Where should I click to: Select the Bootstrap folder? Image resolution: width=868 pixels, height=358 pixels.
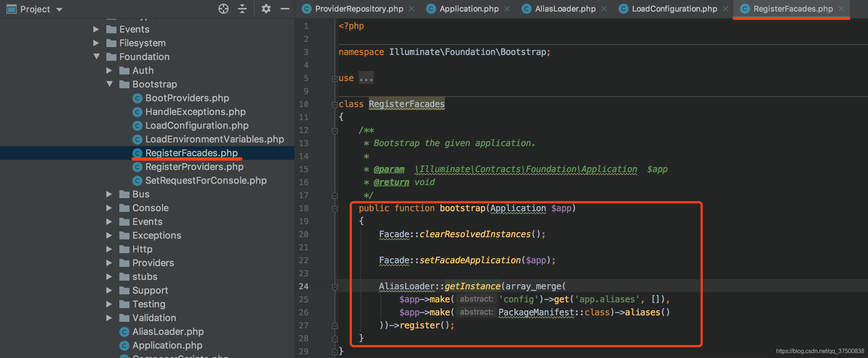154,84
